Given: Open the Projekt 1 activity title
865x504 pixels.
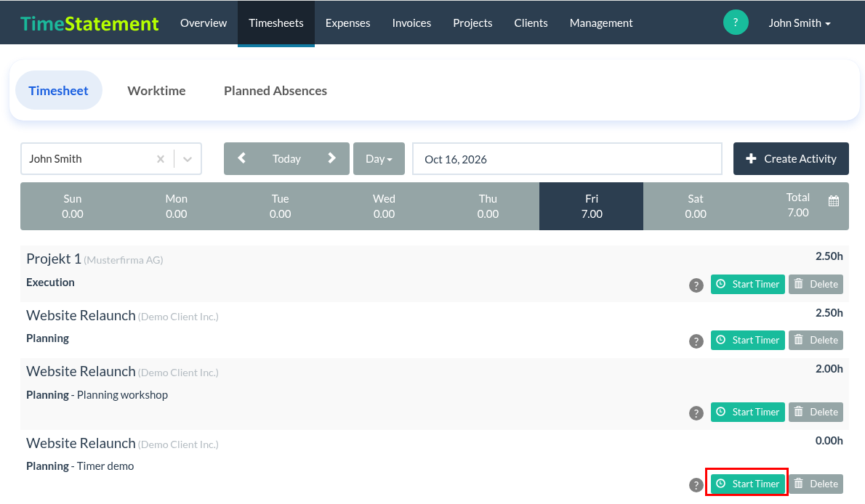Looking at the screenshot, I should (x=54, y=259).
